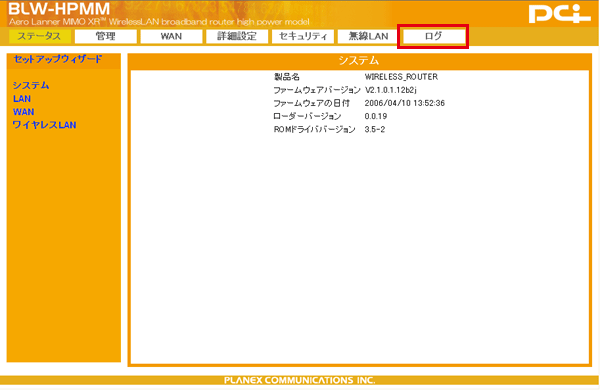Open the WAN link in the sidebar
600x390 pixels.
[x=23, y=112]
